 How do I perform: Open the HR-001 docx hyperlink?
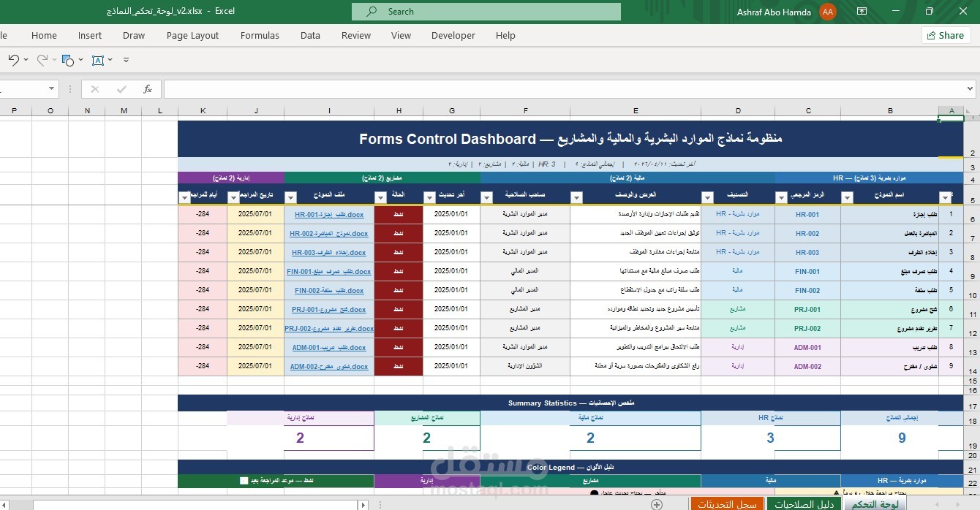[x=329, y=214]
